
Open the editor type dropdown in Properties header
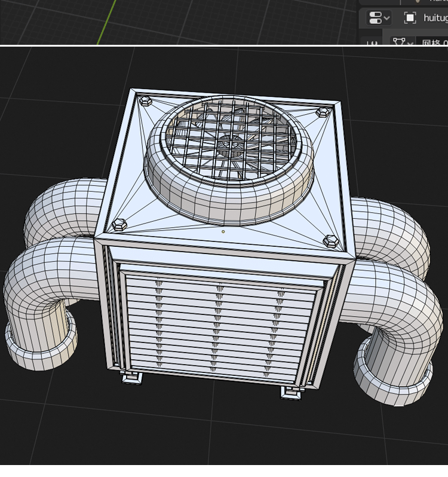(379, 18)
